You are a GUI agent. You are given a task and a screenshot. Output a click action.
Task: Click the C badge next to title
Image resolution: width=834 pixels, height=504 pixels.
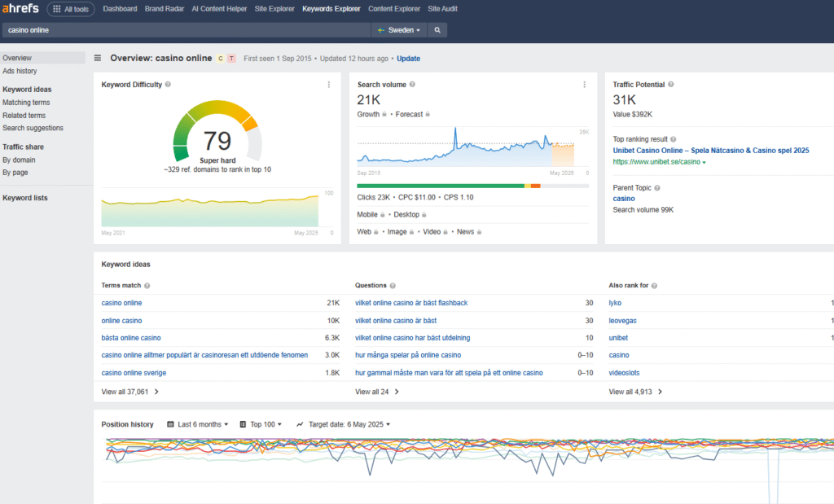click(x=221, y=59)
